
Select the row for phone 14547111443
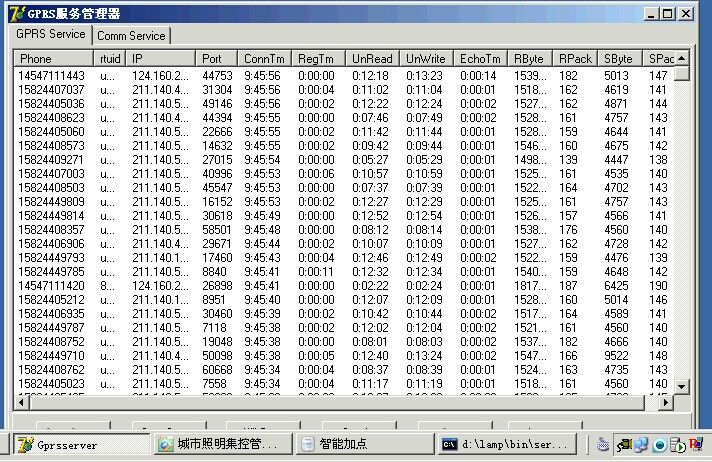pos(344,75)
